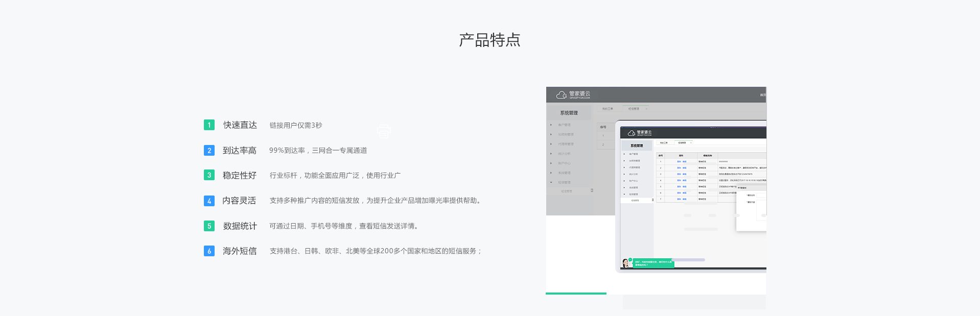Click the faint printer icon
Screen dimensions: 980x316
tap(384, 131)
